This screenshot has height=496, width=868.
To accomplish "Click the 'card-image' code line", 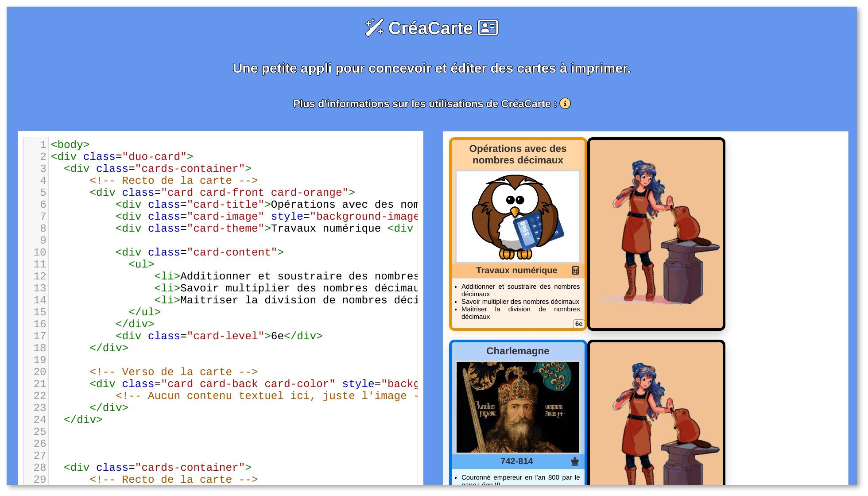I will click(x=267, y=217).
